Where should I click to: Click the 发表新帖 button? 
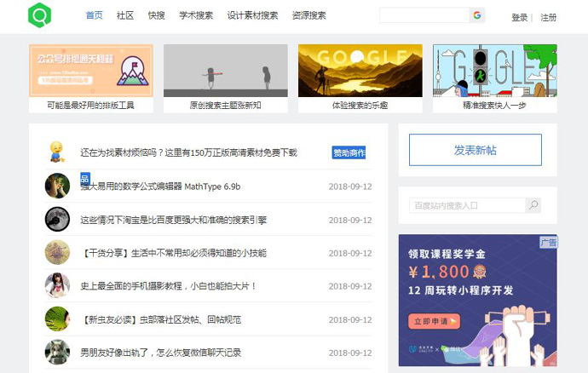point(475,150)
